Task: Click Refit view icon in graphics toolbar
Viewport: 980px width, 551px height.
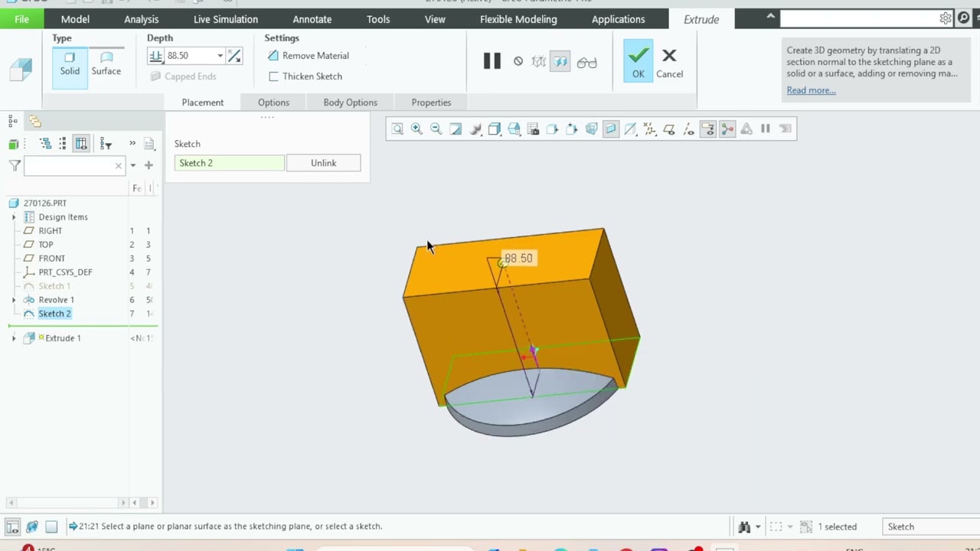Action: click(x=397, y=129)
